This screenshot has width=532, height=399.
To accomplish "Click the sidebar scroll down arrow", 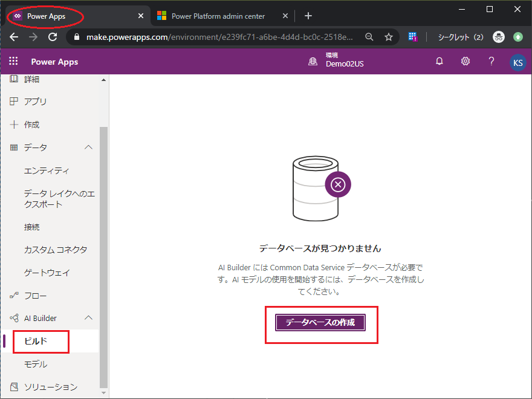I will pyautogui.click(x=103, y=393).
